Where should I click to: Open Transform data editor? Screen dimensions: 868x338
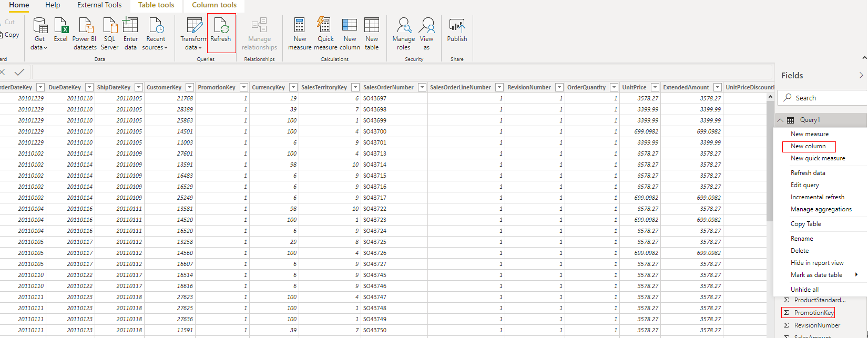[x=193, y=34]
